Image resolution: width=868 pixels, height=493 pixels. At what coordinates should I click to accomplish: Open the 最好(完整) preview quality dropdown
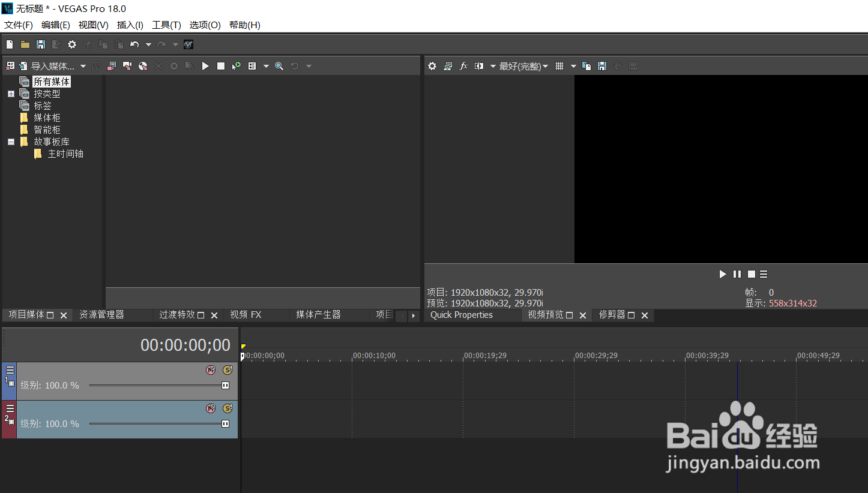(x=524, y=66)
